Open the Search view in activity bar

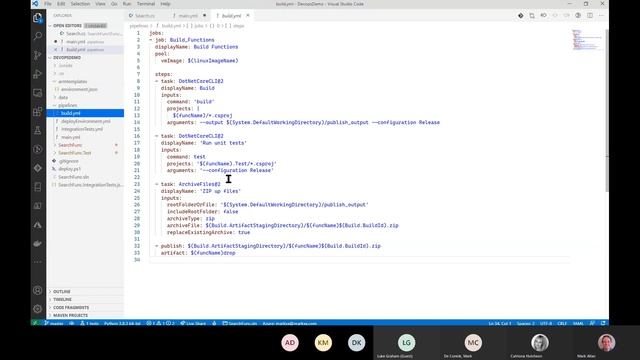click(38, 36)
